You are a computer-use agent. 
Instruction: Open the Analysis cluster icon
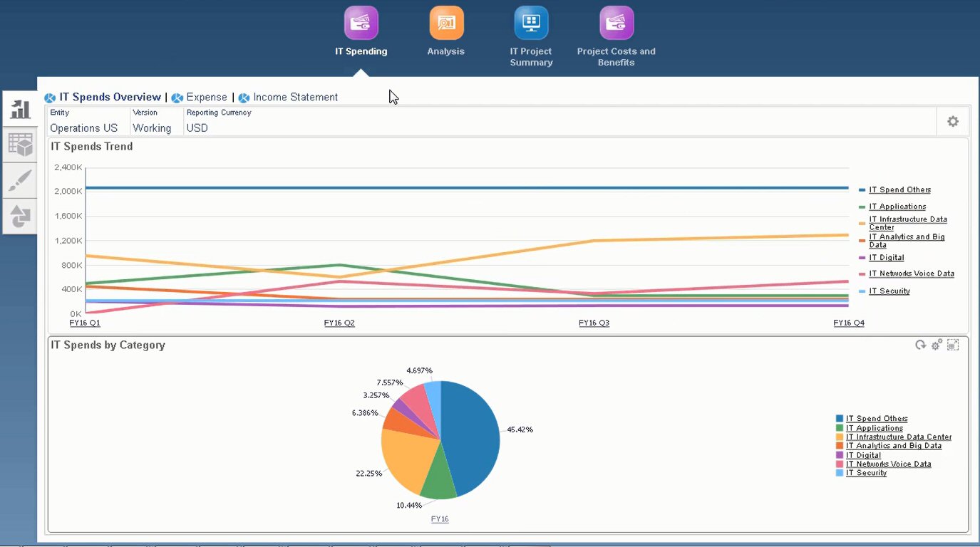coord(445,23)
